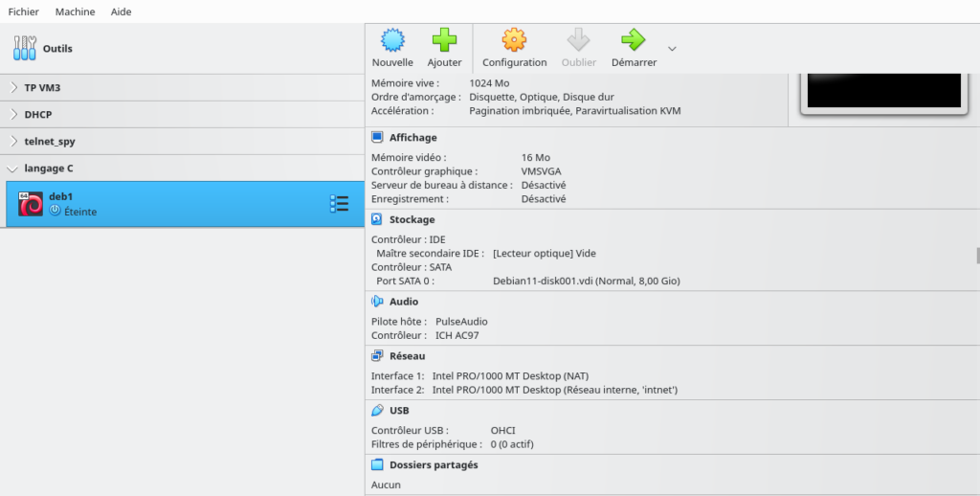Expand the DHCP group
Viewport: 980px width, 496px height.
pos(13,114)
